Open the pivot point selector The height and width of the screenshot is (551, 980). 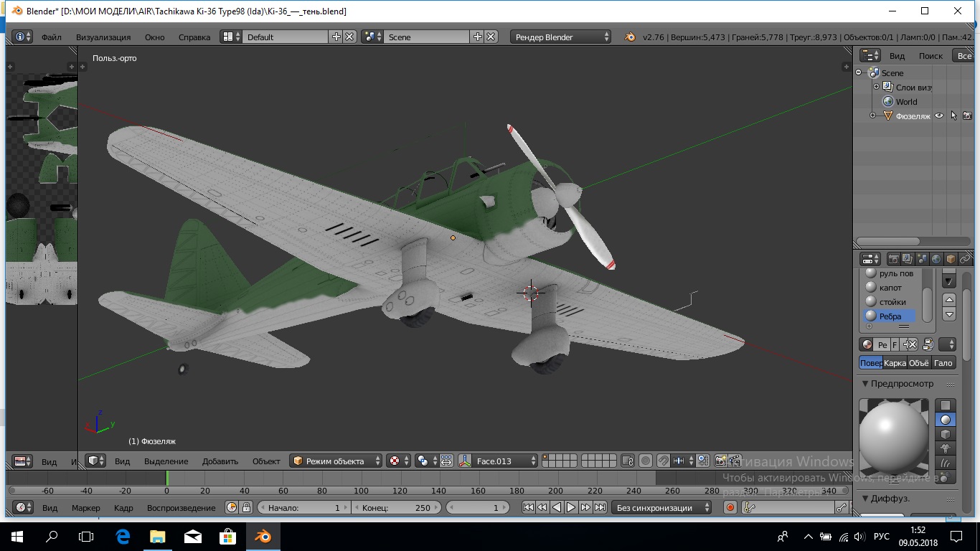[427, 461]
